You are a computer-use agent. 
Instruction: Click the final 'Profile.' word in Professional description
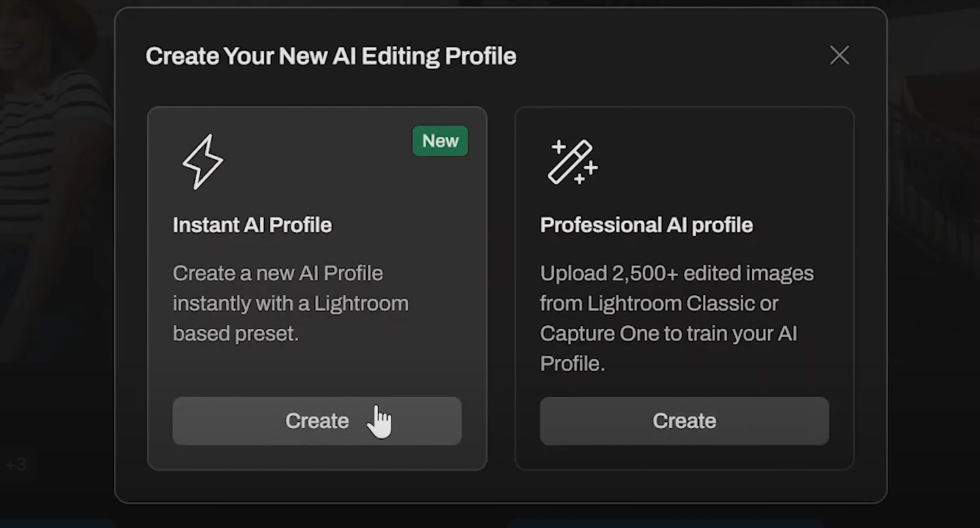[x=572, y=364]
